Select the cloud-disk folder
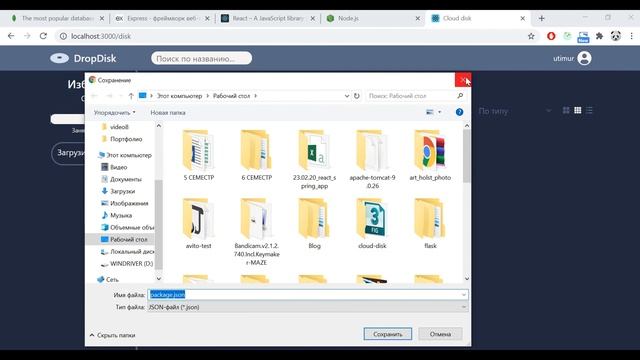This screenshot has width=640, height=360. [x=372, y=224]
